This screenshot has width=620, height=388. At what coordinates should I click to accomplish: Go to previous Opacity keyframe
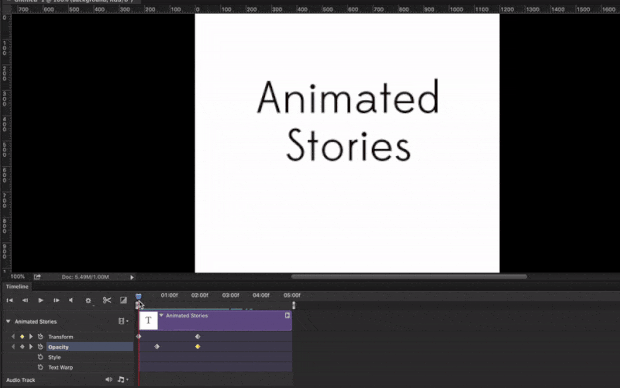tap(13, 347)
